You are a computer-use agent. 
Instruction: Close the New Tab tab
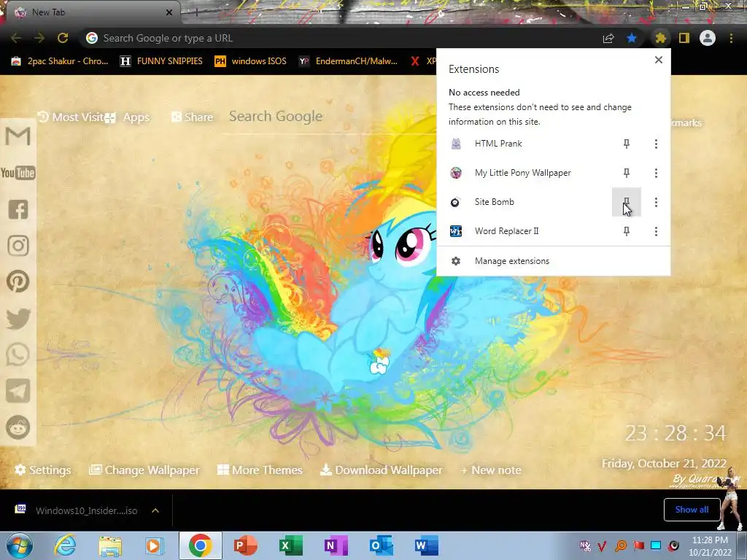click(169, 12)
